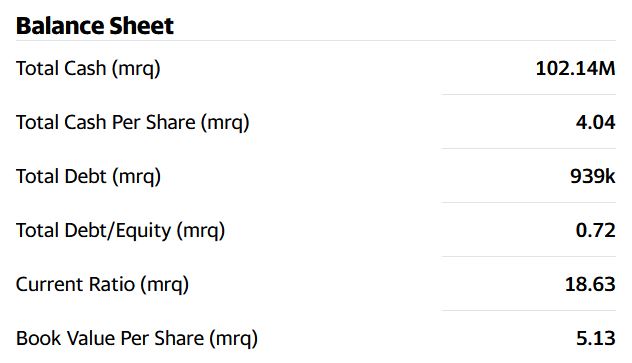This screenshot has width=632, height=363.
Task: Click the 102.14M total cash value
Action: [x=575, y=68]
